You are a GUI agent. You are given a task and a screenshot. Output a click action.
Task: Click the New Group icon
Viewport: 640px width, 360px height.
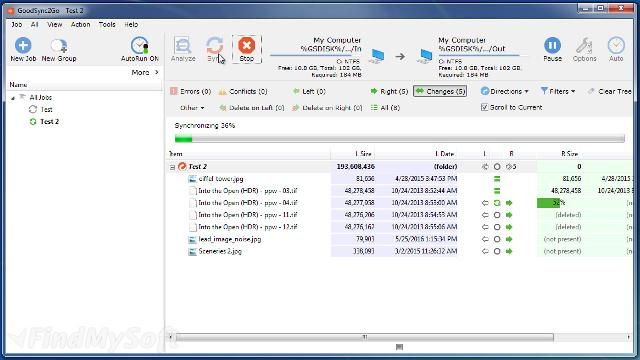point(59,46)
